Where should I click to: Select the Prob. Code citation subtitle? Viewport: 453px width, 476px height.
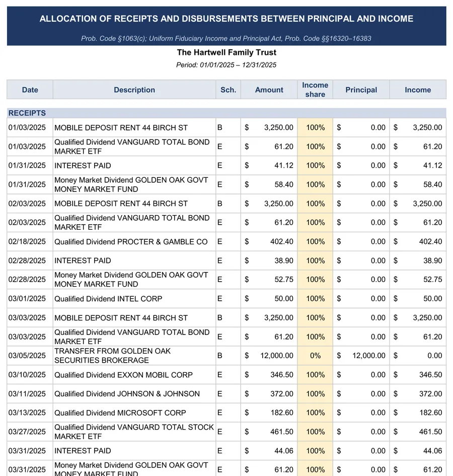pos(226,39)
